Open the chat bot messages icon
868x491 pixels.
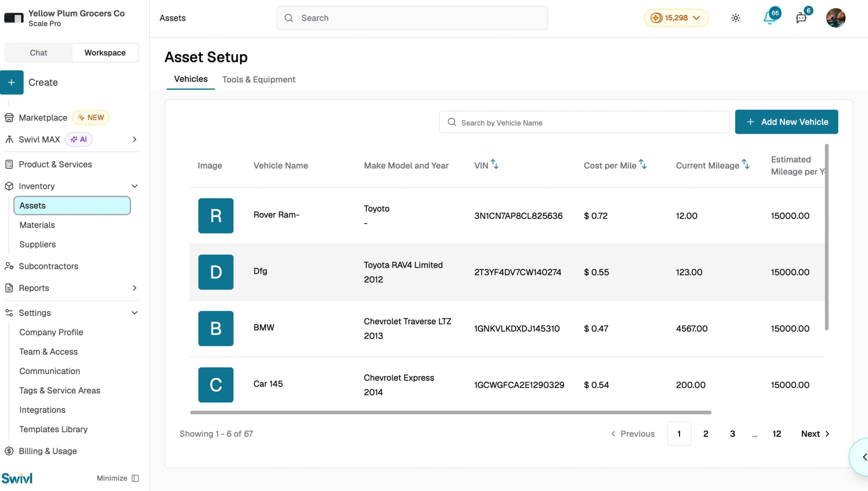tap(801, 18)
